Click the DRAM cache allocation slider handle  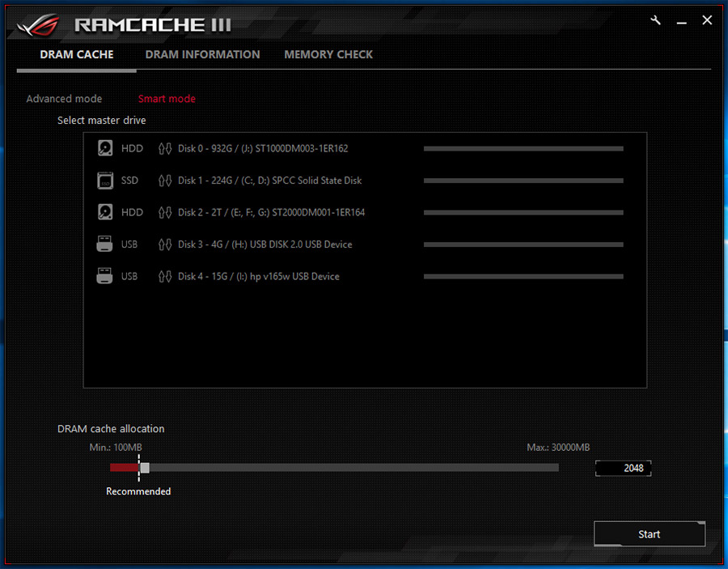click(x=145, y=468)
